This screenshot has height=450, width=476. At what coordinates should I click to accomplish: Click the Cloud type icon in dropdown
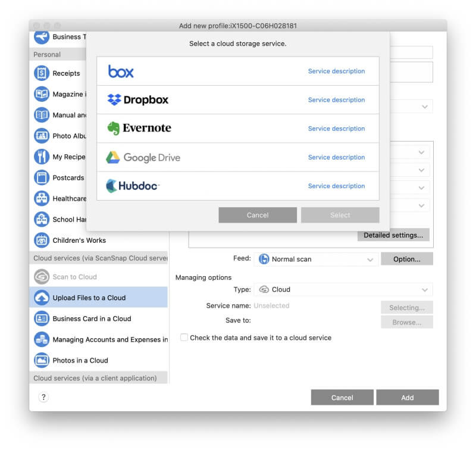tap(264, 289)
